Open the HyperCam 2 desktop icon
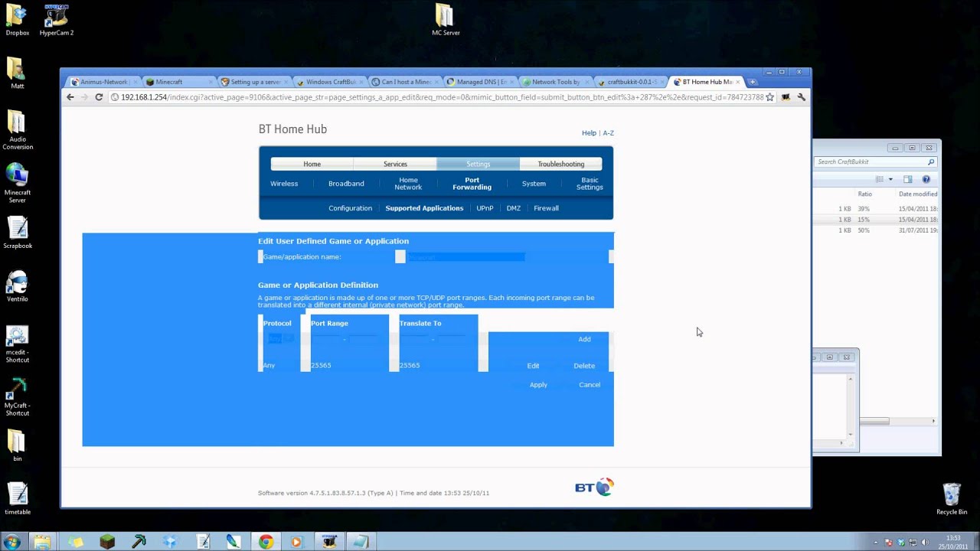This screenshot has width=980, height=551. (56, 21)
